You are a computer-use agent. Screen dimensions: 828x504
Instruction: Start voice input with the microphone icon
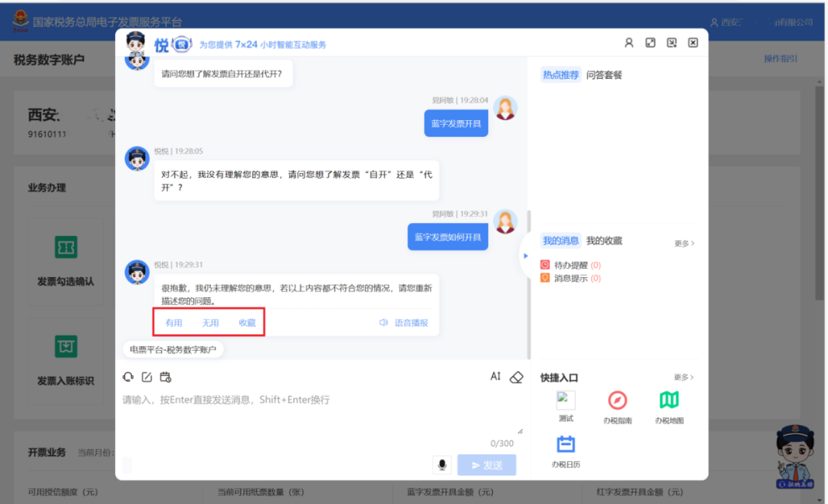442,464
